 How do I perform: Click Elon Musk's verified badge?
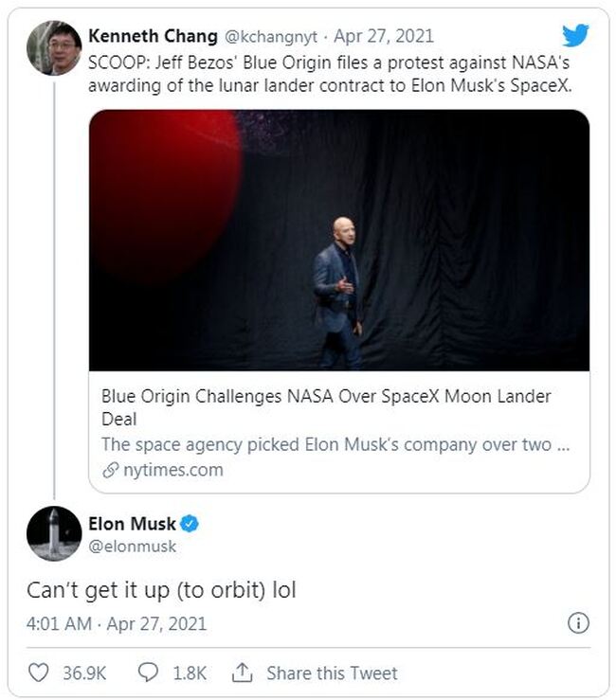tap(189, 524)
